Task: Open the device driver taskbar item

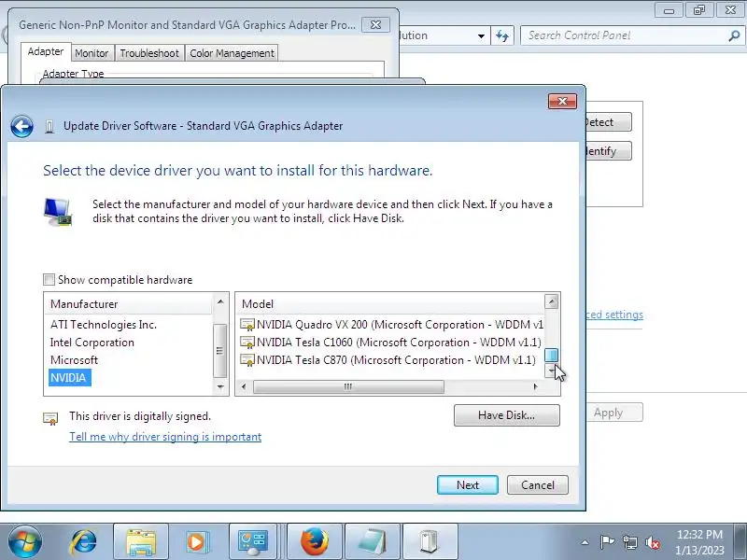Action: point(430,542)
